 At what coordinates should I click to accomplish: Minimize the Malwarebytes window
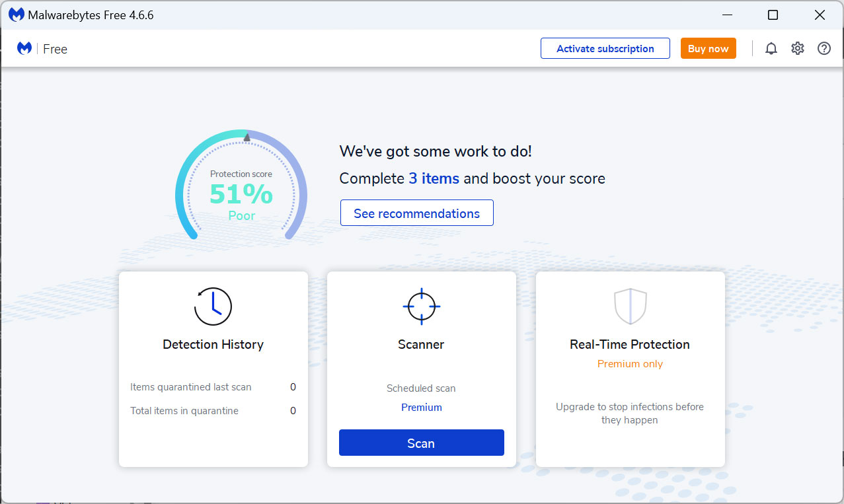[727, 15]
